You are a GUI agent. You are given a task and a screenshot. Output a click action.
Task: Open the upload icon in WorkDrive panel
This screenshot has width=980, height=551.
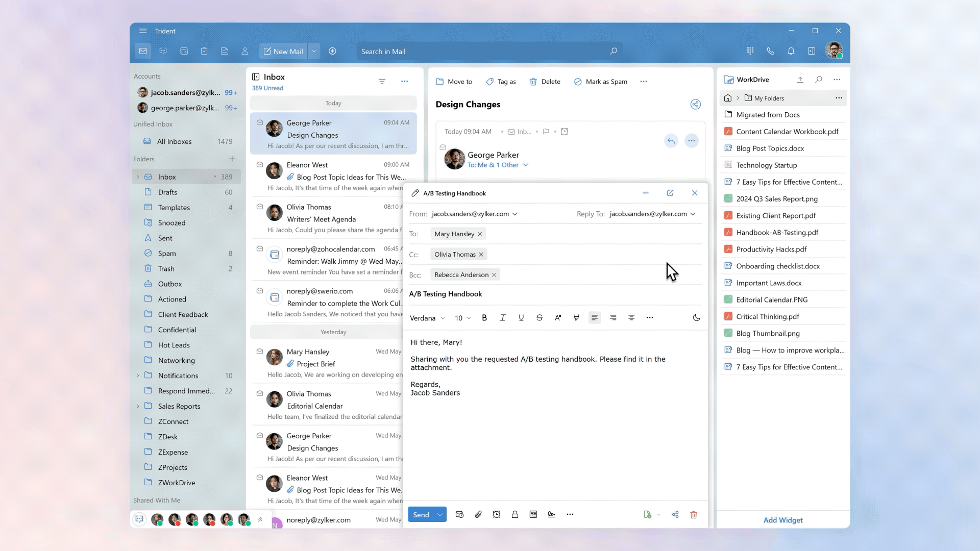pyautogui.click(x=800, y=80)
